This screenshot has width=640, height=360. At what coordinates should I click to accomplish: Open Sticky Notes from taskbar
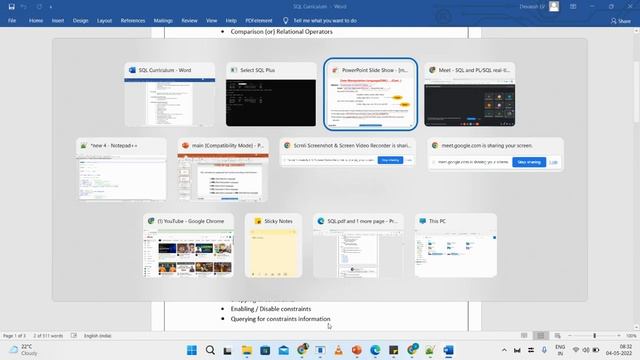coord(393,350)
